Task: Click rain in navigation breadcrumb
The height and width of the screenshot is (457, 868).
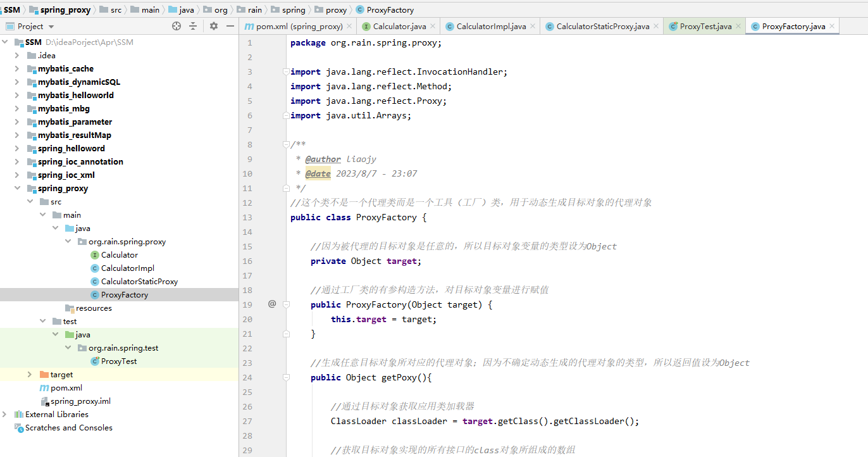Action: click(x=249, y=9)
